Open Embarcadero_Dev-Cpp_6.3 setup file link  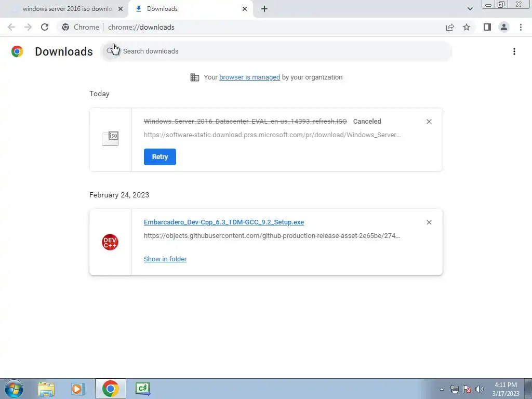[224, 222]
